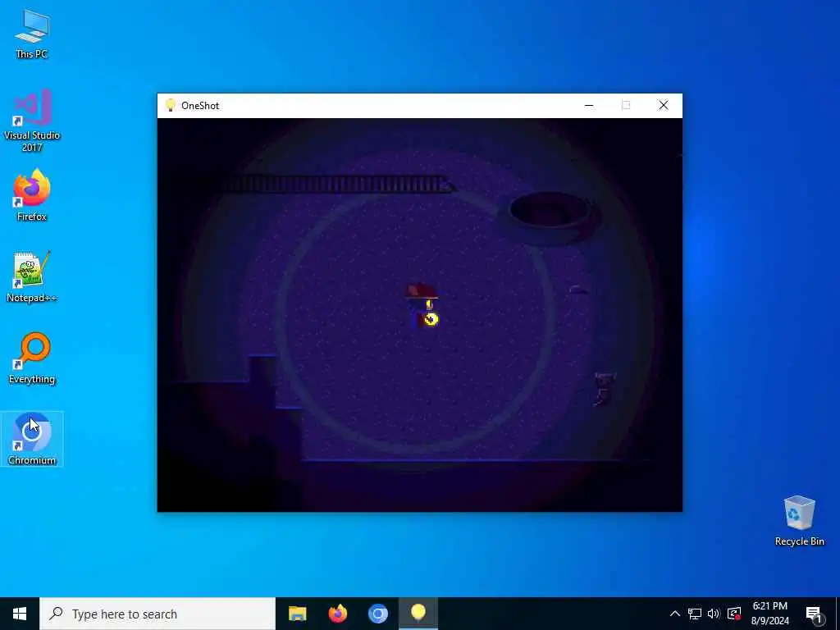
Task: Open the notification center
Action: click(x=814, y=614)
